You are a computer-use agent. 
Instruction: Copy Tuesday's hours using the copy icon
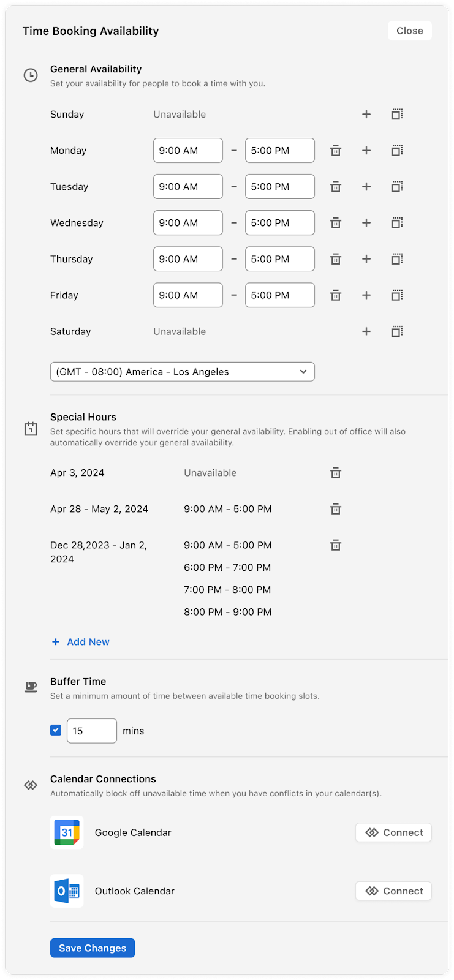click(x=397, y=187)
